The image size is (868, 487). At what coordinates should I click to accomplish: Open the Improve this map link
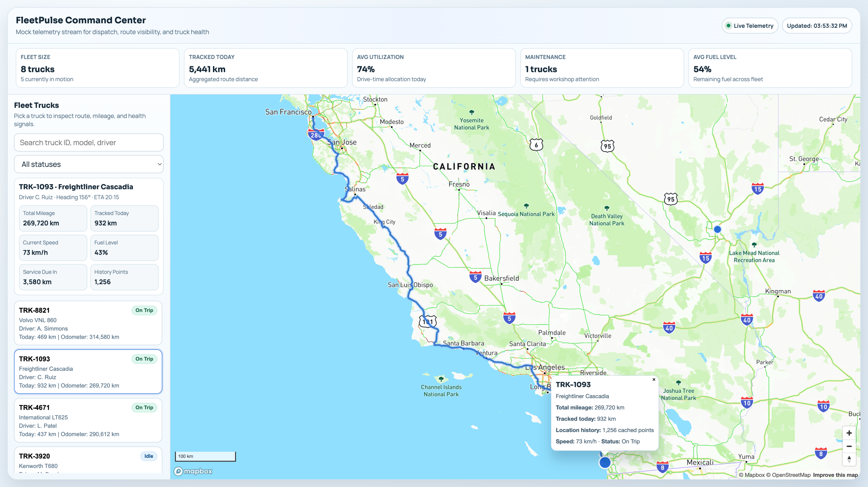pyautogui.click(x=835, y=475)
